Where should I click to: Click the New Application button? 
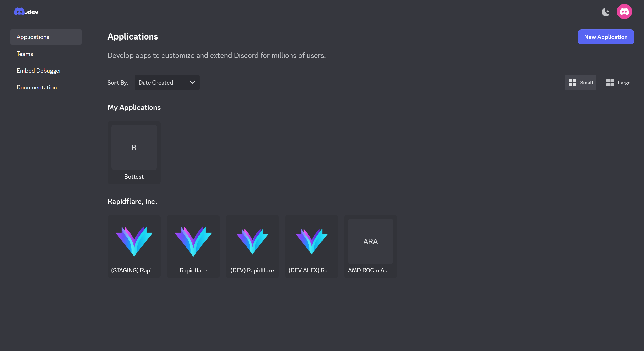(x=606, y=37)
